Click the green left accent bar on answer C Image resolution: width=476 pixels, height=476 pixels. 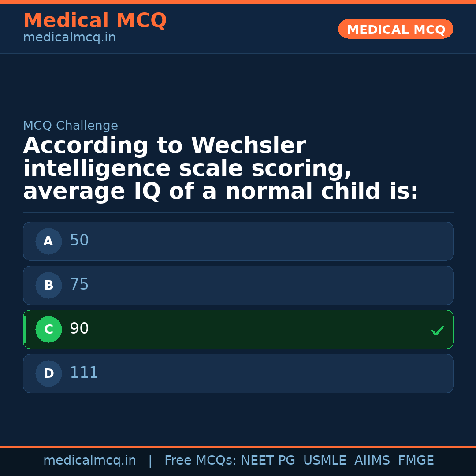click(x=24, y=329)
